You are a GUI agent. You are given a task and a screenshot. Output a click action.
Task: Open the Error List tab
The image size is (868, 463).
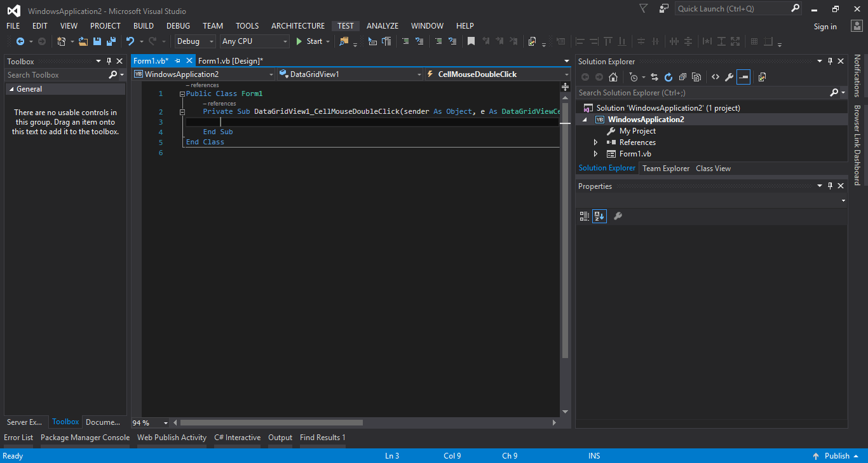pos(18,438)
